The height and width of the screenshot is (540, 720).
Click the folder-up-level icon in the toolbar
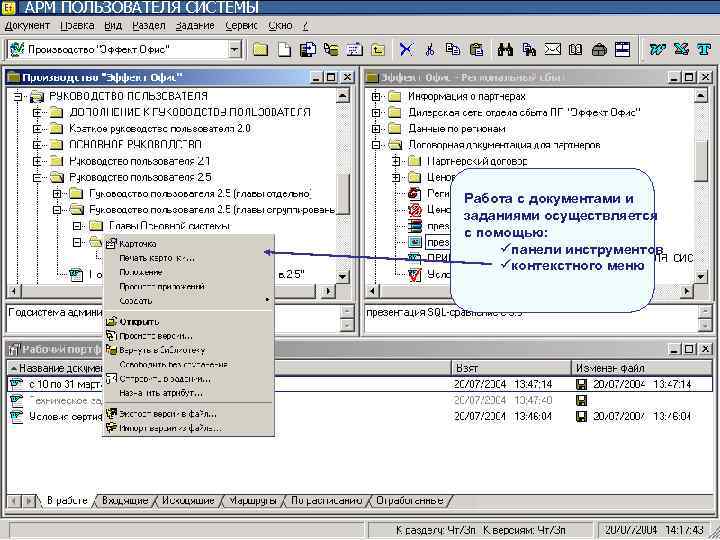pos(378,49)
